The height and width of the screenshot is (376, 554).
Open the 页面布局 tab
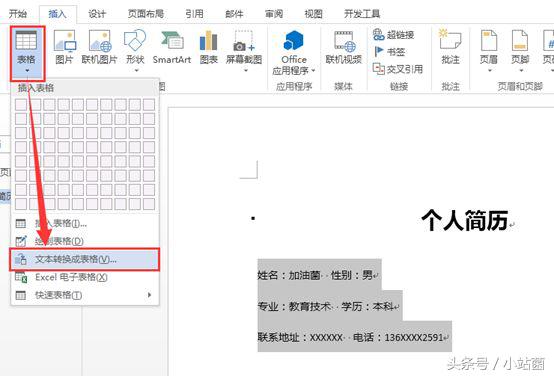pyautogui.click(x=146, y=14)
